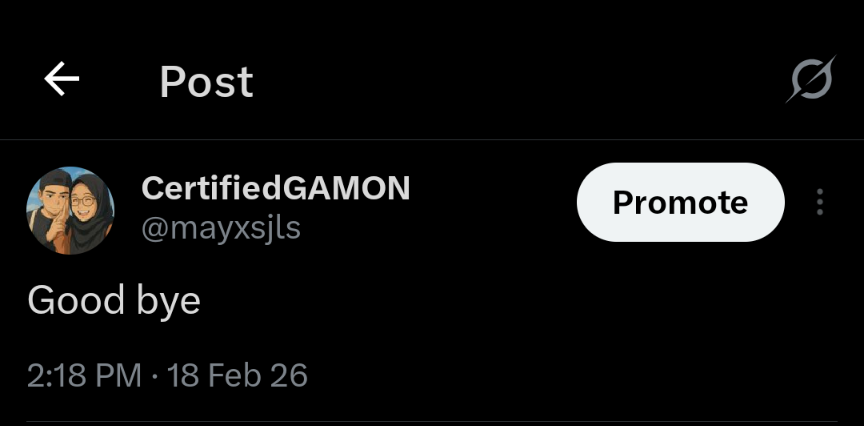864x426 pixels.
Task: Click the 2:18 PM post time
Action: tap(84, 376)
